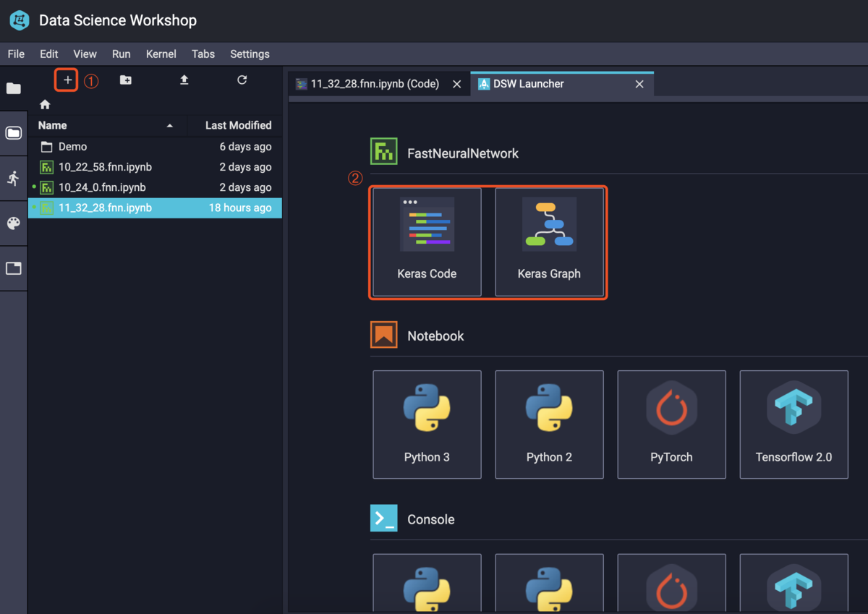Click the Console heading text
The width and height of the screenshot is (868, 614).
coord(431,519)
